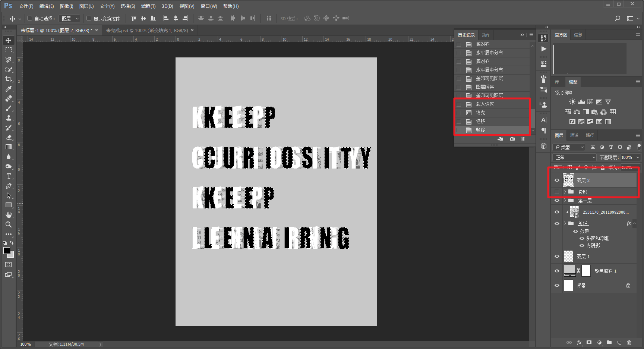Open the History panel flyout menu
The height and width of the screenshot is (349, 644).
[531, 35]
